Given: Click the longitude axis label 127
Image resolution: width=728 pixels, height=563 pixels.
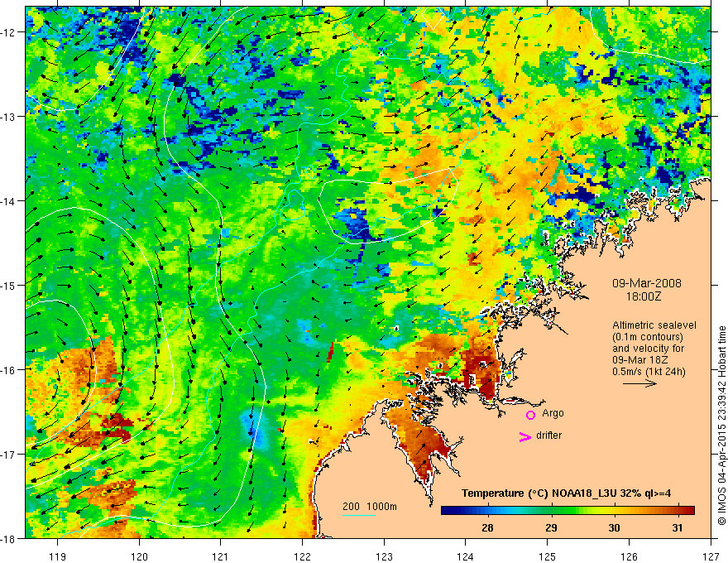Looking at the screenshot, I should point(711,556).
